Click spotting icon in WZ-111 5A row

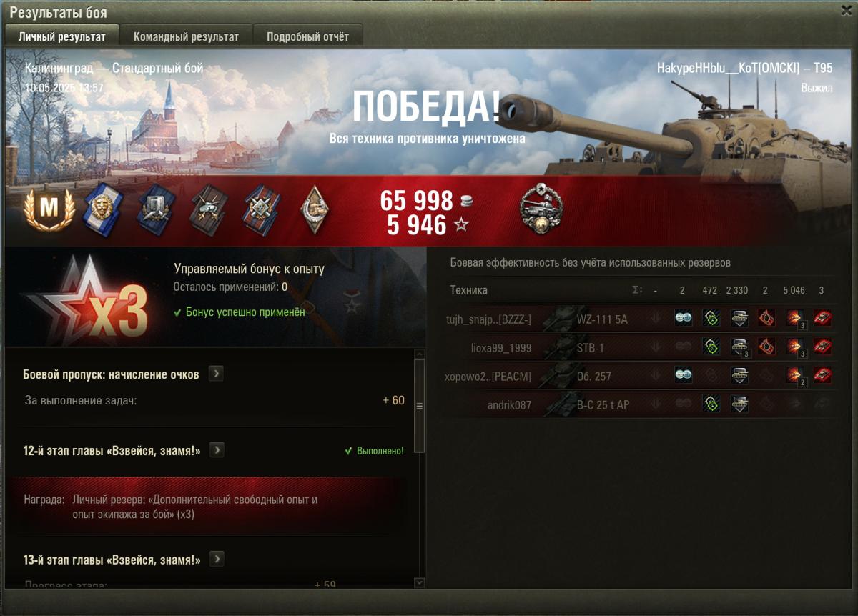683,319
